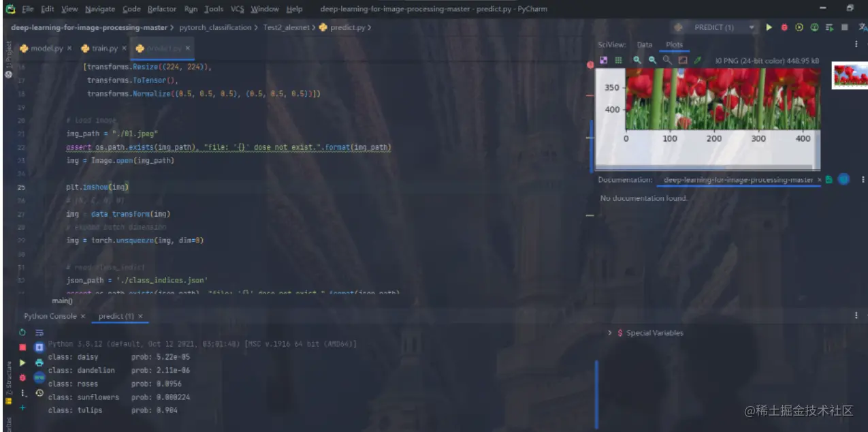This screenshot has height=432, width=868.
Task: Click actual size magnifier icon in SciView
Action: (668, 61)
